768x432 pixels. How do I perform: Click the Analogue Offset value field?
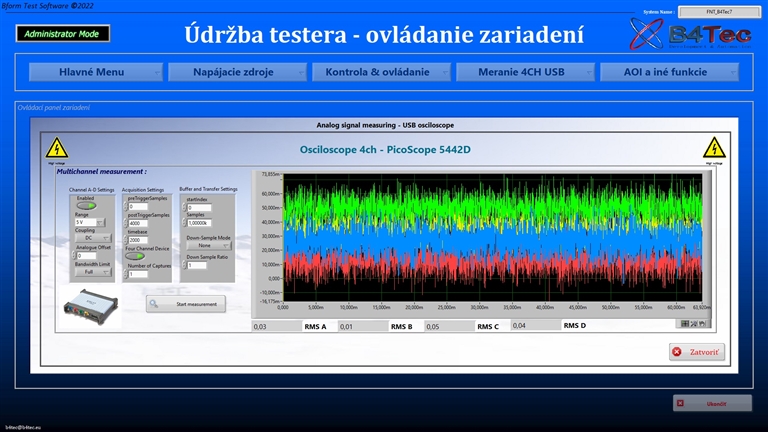(x=86, y=256)
